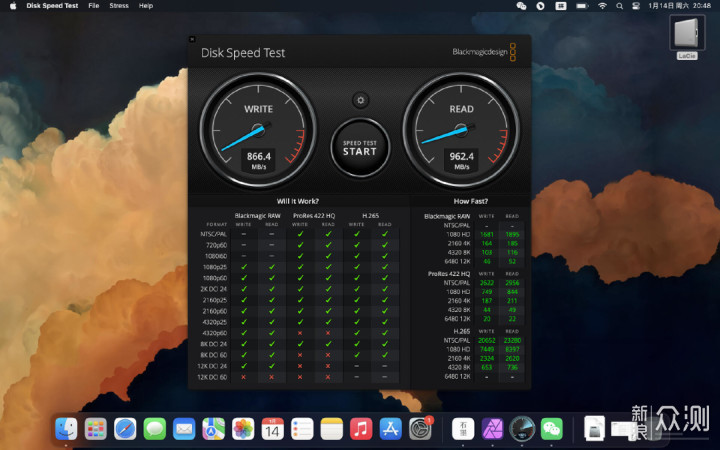Open Photos in the Dock
Viewport: 720px width, 450px height.
pyautogui.click(x=243, y=429)
